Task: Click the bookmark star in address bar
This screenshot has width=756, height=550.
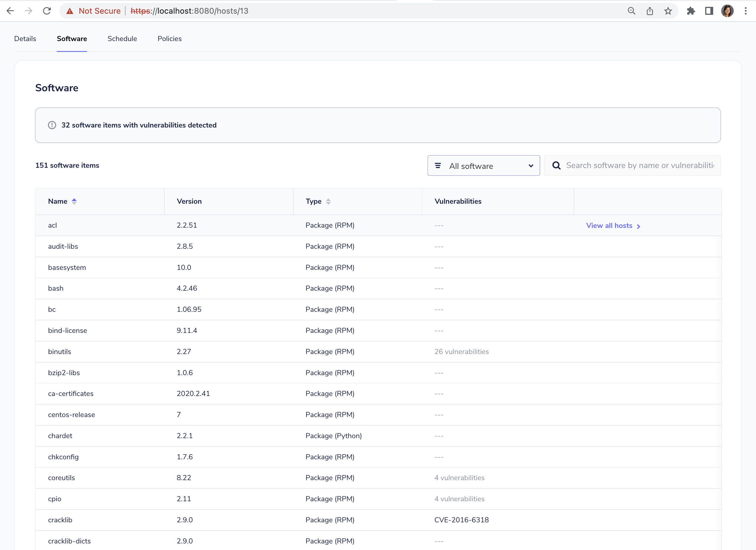Action: tap(668, 11)
